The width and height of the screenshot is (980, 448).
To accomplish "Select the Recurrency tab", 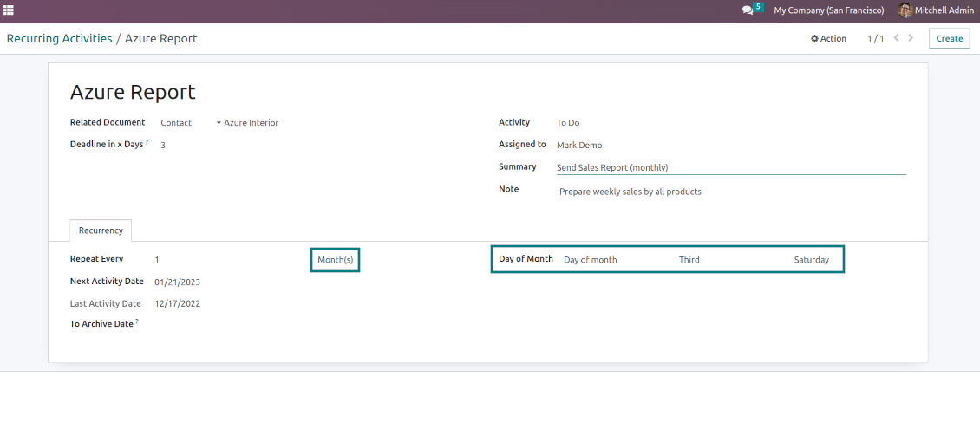I will pyautogui.click(x=101, y=230).
